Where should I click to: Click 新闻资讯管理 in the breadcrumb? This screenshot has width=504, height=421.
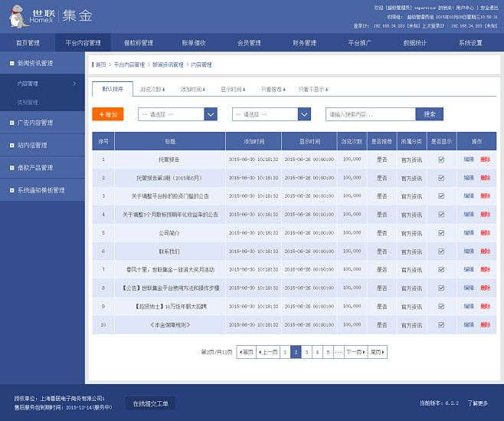pos(168,64)
